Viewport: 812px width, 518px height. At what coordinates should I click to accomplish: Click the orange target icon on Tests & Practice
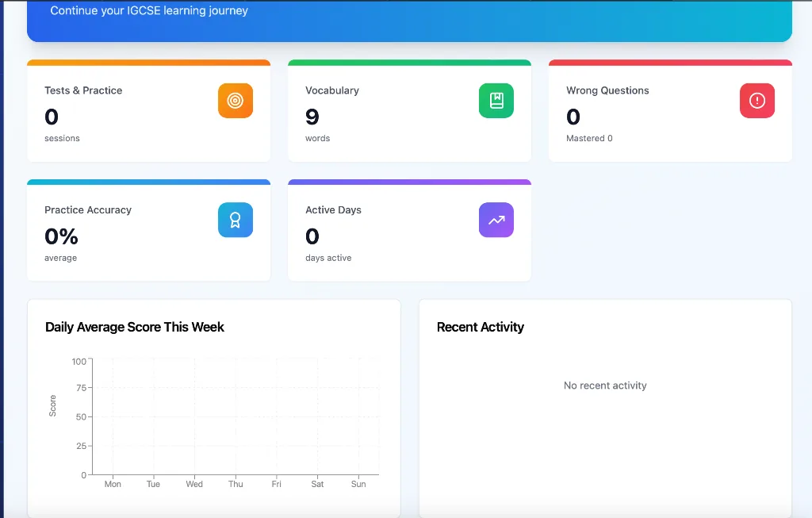(235, 101)
